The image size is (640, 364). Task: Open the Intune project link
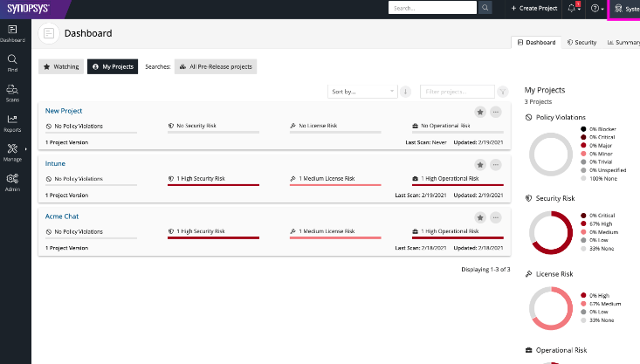(x=55, y=163)
